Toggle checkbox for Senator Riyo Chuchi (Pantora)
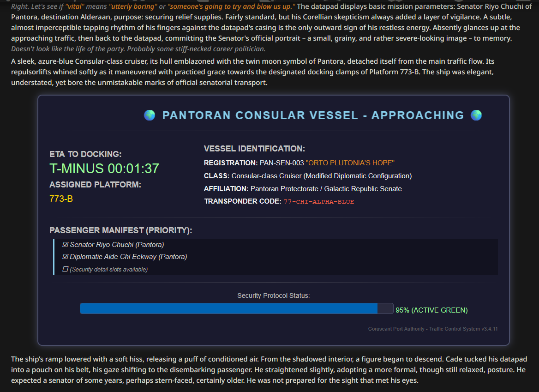539x392 pixels. click(x=66, y=245)
